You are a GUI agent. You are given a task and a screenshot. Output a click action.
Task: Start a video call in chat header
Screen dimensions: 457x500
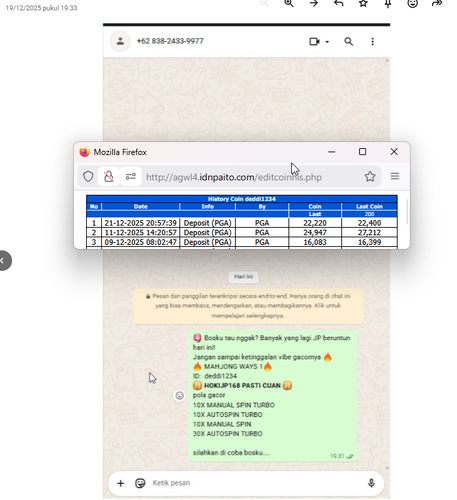tap(314, 41)
